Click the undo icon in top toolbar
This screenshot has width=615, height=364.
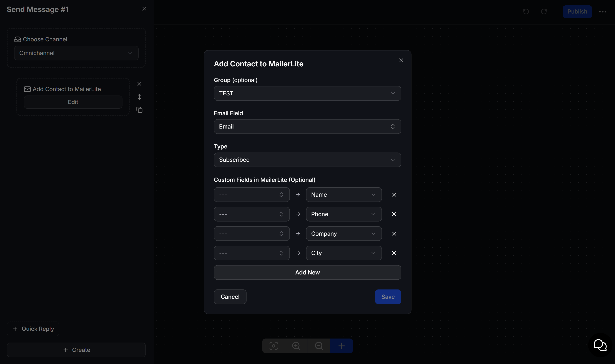[x=526, y=12]
